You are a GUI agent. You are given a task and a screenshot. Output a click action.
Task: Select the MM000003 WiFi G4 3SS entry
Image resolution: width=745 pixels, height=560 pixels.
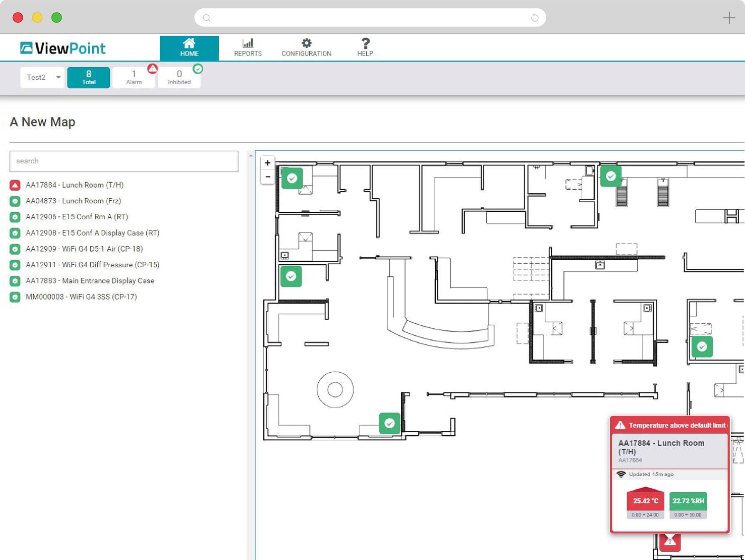(x=81, y=297)
